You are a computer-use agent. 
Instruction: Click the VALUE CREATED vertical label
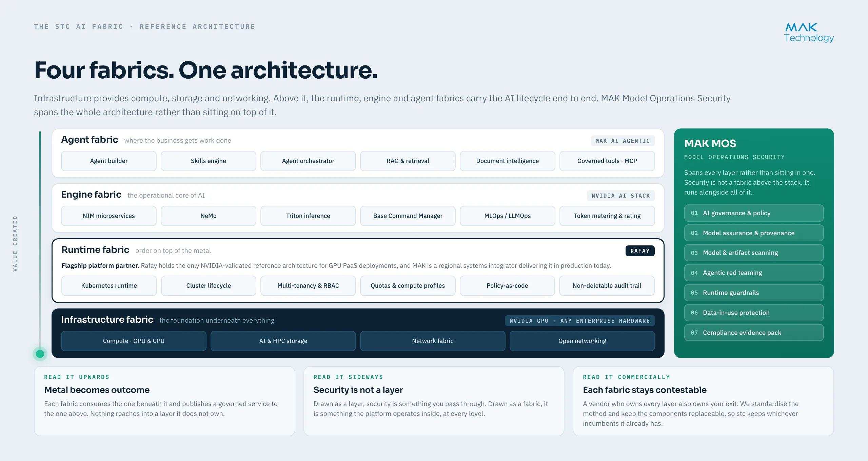coord(15,243)
